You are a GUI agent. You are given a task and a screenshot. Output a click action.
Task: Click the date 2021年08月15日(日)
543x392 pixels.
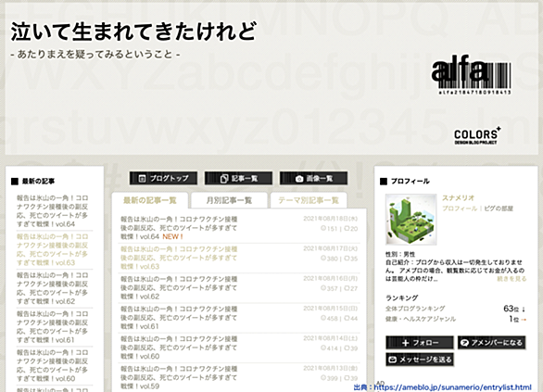[331, 309]
